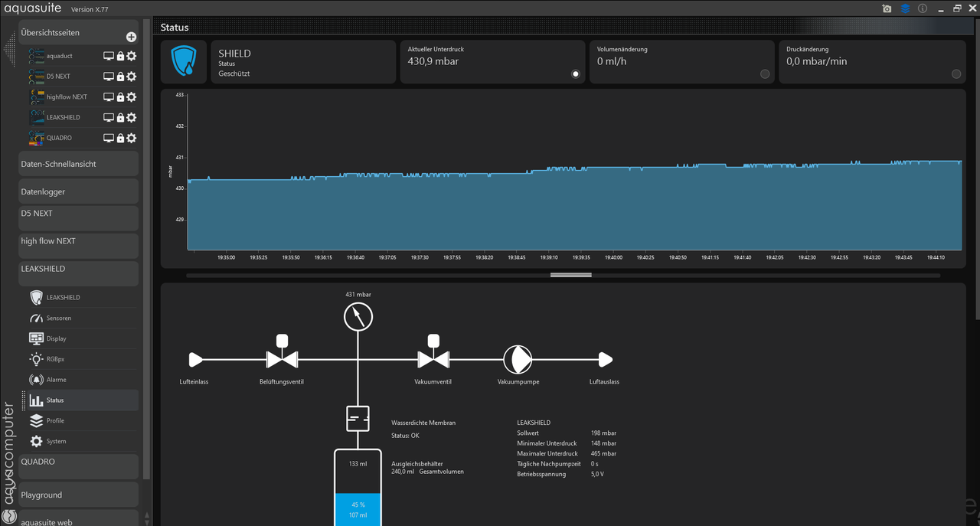Click the screenshot camera icon in title bar
The height and width of the screenshot is (526, 980).
tap(887, 8)
